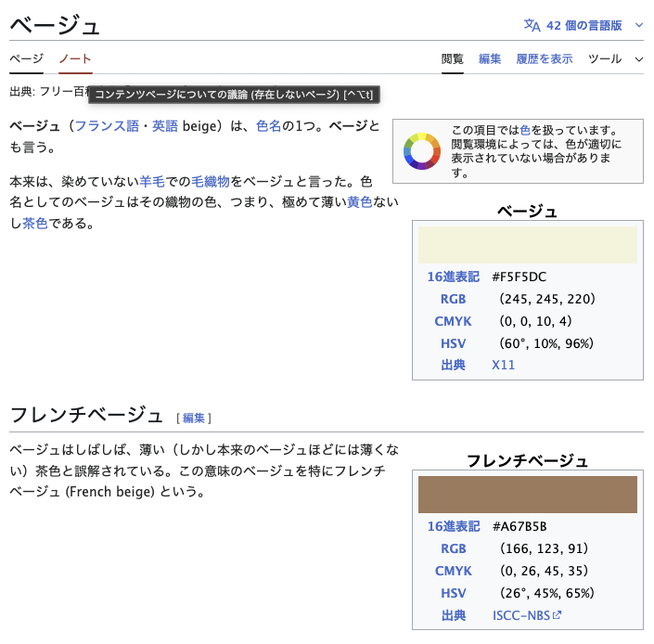Screen dimensions: 654x644
Task: Expand the ツール menu
Action: pyautogui.click(x=615, y=58)
